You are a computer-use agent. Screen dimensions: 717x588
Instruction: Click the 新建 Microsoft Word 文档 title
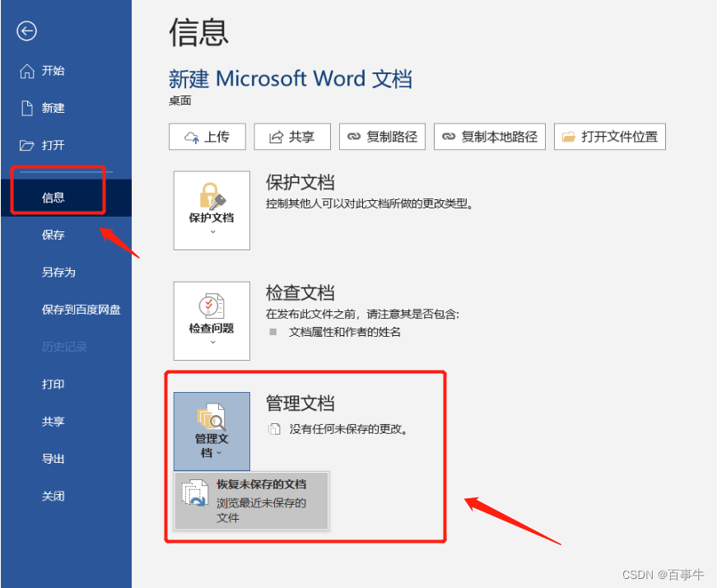point(291,78)
